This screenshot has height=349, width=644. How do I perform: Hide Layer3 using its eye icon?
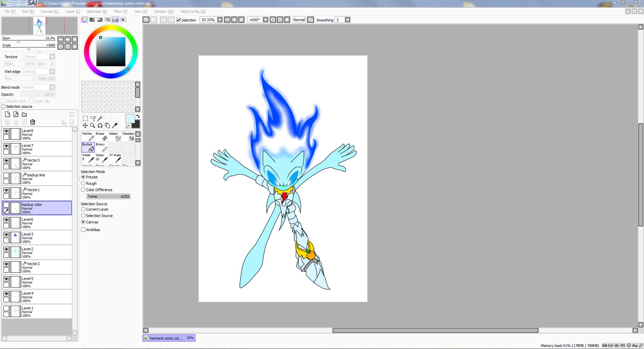click(6, 234)
